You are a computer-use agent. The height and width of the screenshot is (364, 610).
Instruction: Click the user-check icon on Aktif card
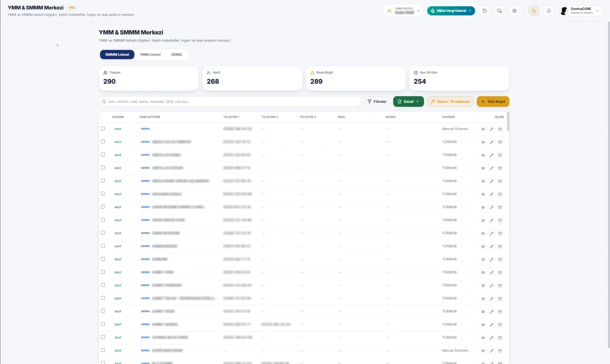click(209, 73)
